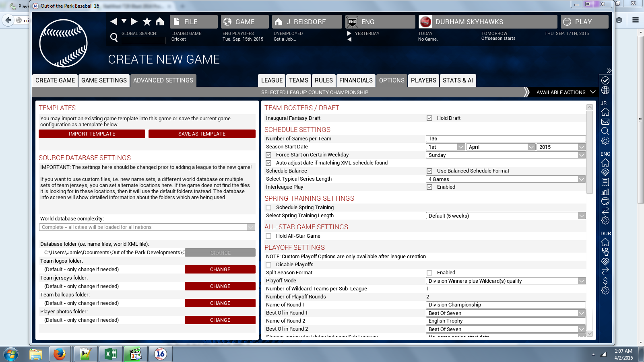Enable Schedule Spring Training checkbox

[x=268, y=208]
